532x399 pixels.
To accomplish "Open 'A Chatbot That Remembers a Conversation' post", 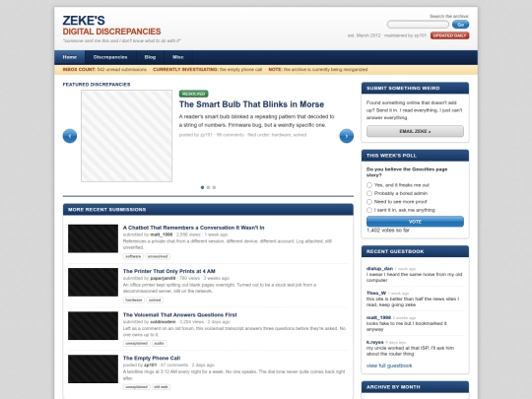I will click(x=193, y=228).
